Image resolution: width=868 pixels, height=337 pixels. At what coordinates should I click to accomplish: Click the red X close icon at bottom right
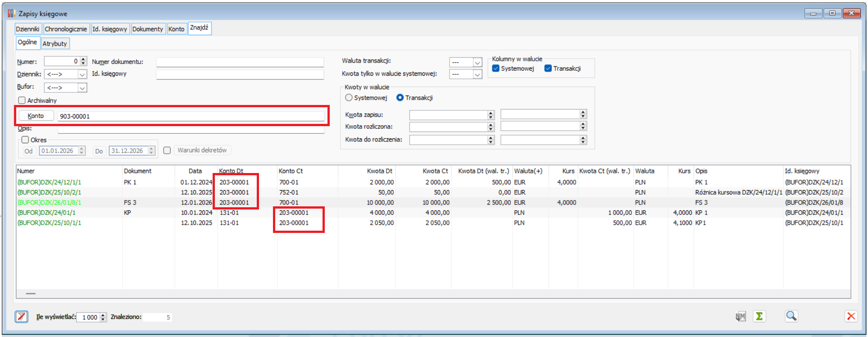click(851, 316)
